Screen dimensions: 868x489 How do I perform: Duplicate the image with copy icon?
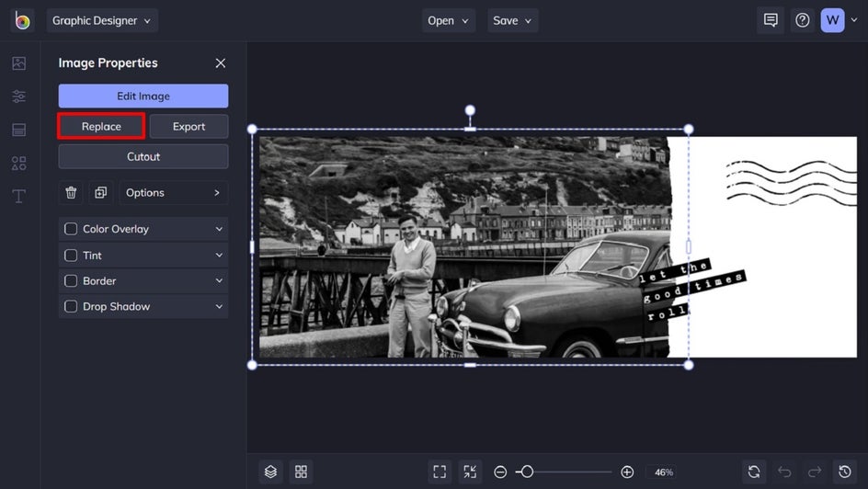coord(100,193)
